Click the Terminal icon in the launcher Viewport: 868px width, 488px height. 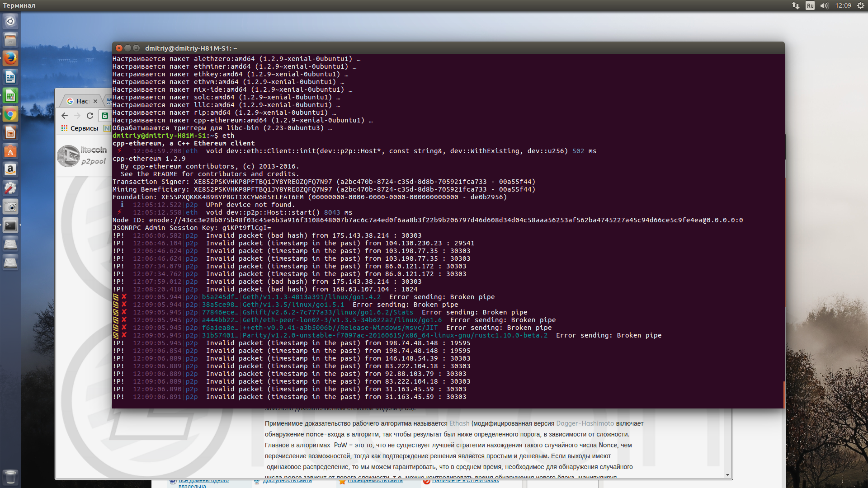tap(10, 225)
